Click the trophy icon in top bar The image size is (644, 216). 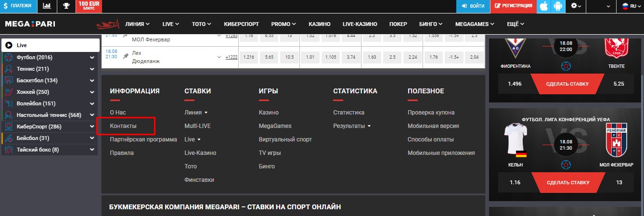[66, 6]
